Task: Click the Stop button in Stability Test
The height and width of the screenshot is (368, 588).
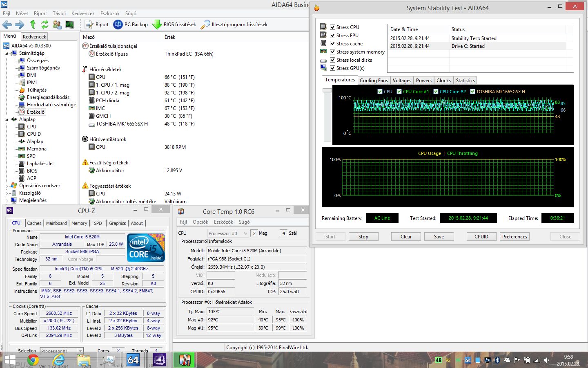Action: pos(363,237)
